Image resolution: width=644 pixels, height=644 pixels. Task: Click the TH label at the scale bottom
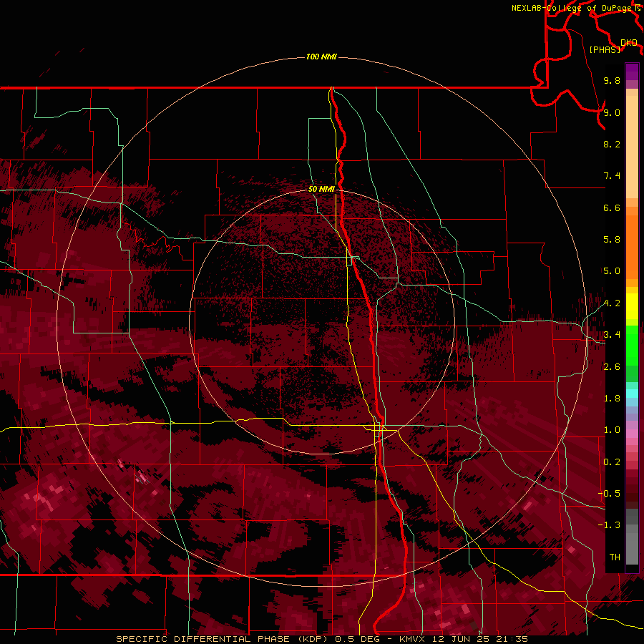click(x=615, y=557)
